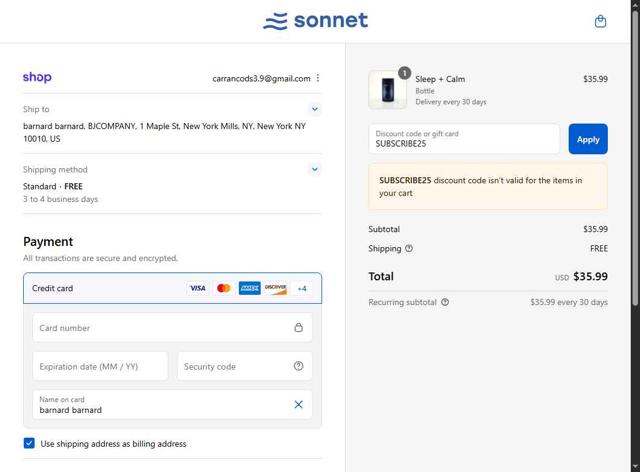Clear the Name on card field
The image size is (640, 472).
[x=298, y=404]
